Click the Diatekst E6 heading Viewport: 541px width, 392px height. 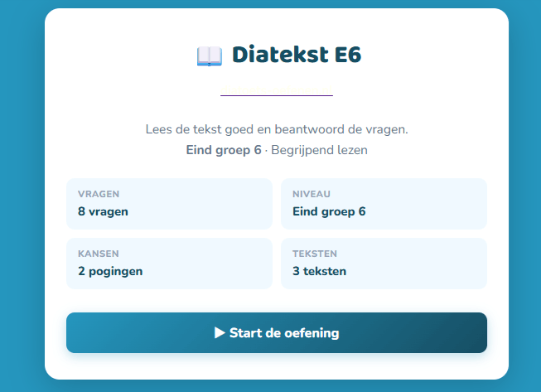pos(297,55)
